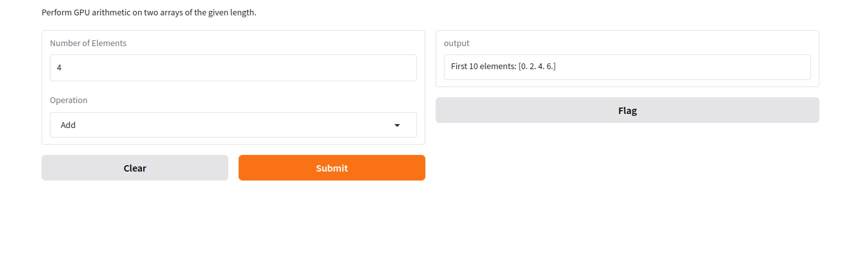Click the "output" panel label
The height and width of the screenshot is (258, 868).
tap(457, 44)
